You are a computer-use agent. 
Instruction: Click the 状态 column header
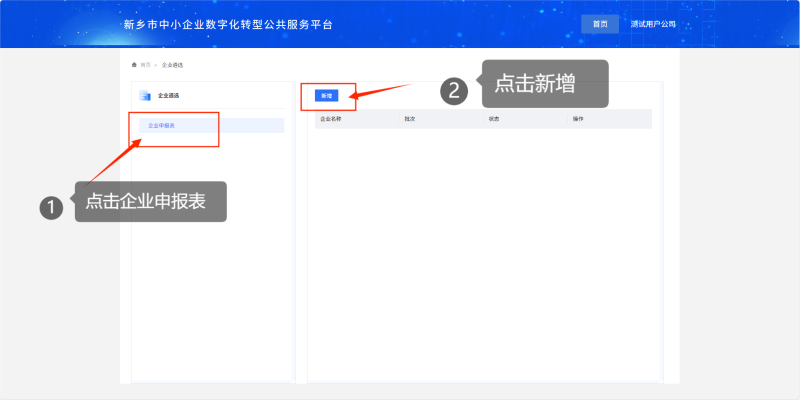(x=494, y=119)
